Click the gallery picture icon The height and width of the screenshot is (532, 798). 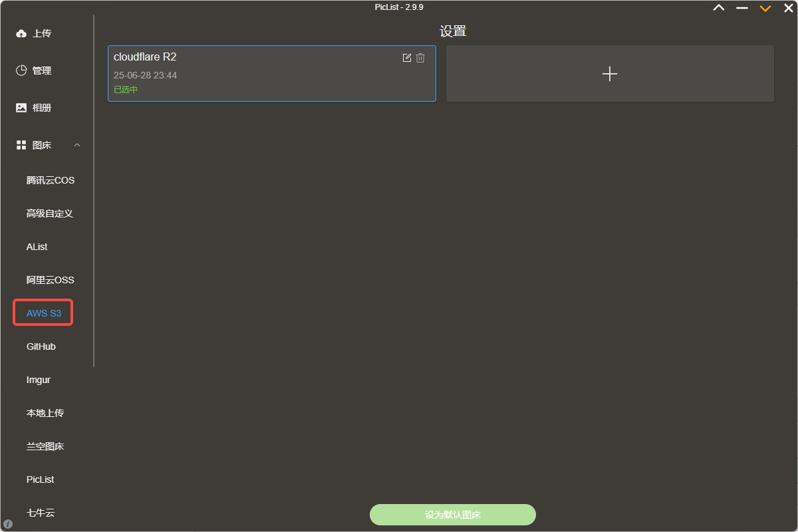click(x=21, y=108)
